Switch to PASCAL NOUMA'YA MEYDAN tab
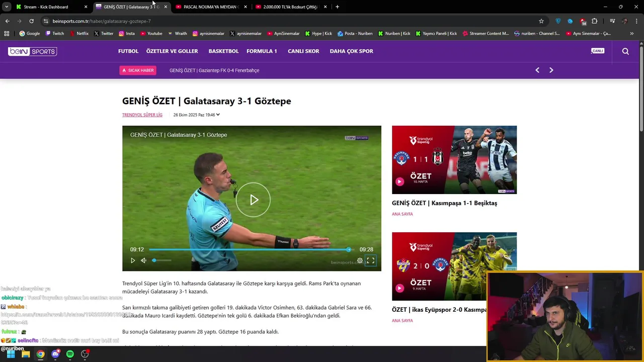Viewport: 644px width, 362px height. (x=211, y=7)
